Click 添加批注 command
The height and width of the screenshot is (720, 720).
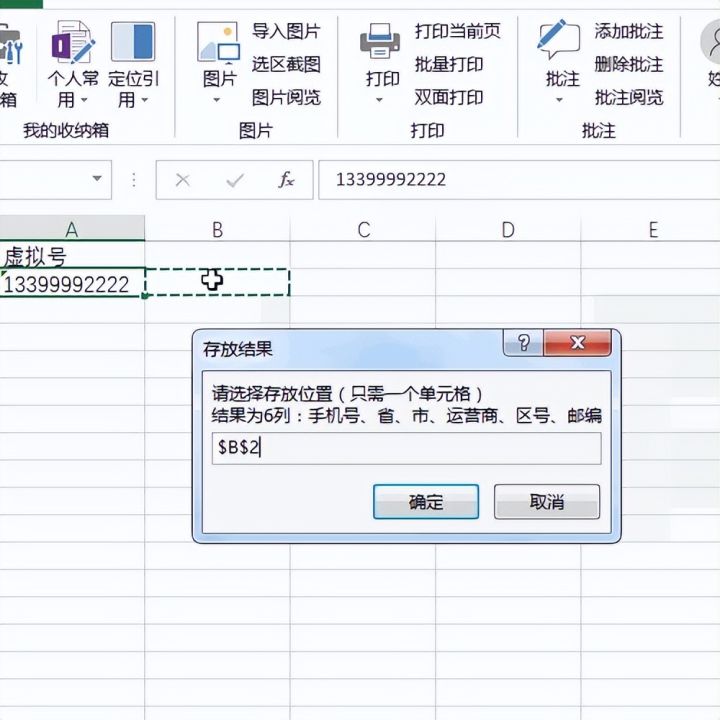click(x=629, y=32)
